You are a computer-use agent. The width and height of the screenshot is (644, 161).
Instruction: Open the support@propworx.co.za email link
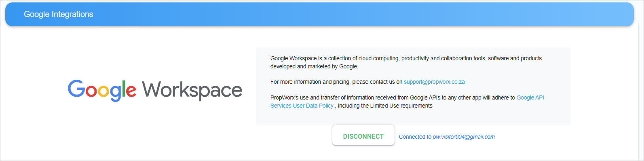click(x=434, y=82)
